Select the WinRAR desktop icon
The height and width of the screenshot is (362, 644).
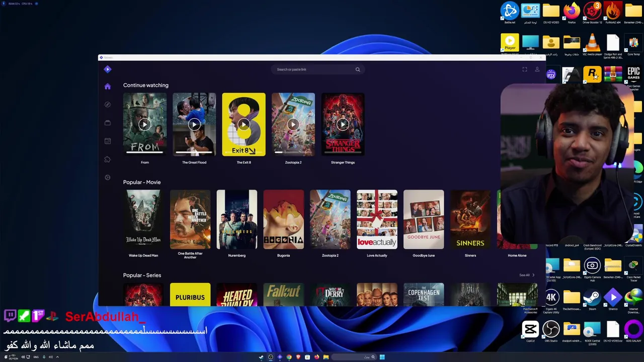pos(613,75)
